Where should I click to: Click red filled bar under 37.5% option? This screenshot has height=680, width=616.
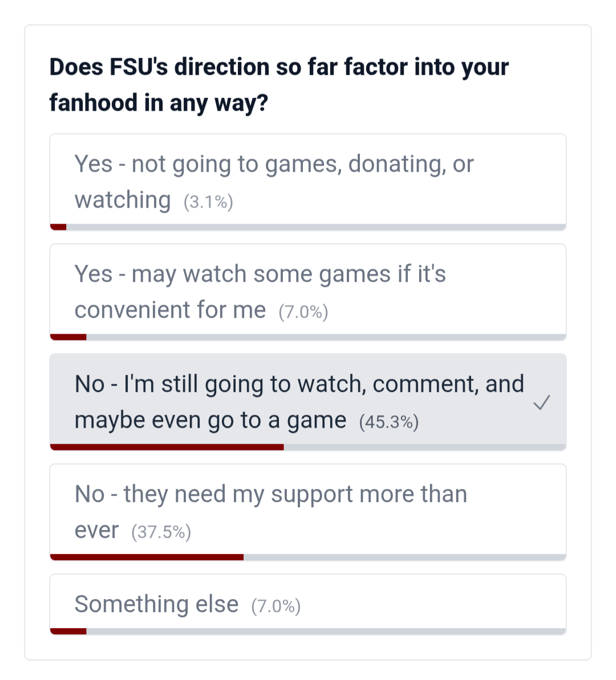pos(147,557)
